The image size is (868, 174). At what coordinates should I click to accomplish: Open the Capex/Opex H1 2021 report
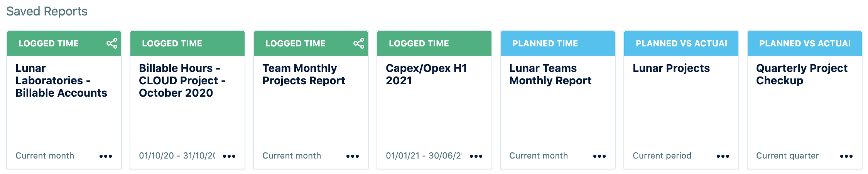pos(426,74)
